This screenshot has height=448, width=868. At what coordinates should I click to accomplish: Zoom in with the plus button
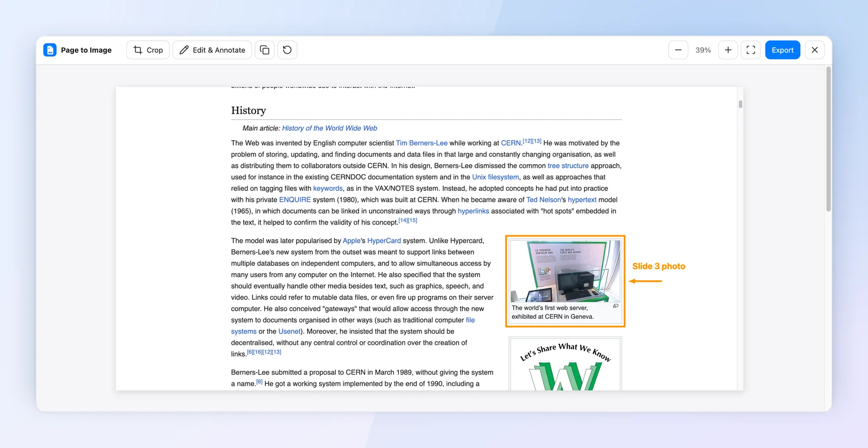[728, 50]
